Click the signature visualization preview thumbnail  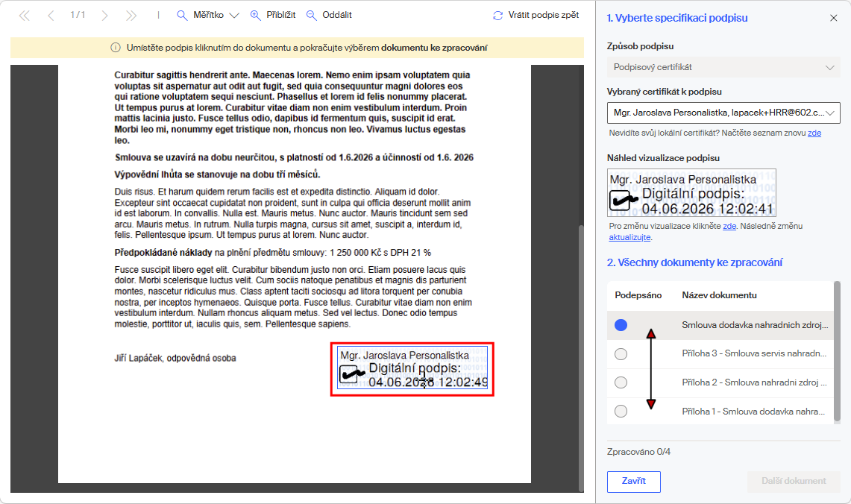[691, 192]
